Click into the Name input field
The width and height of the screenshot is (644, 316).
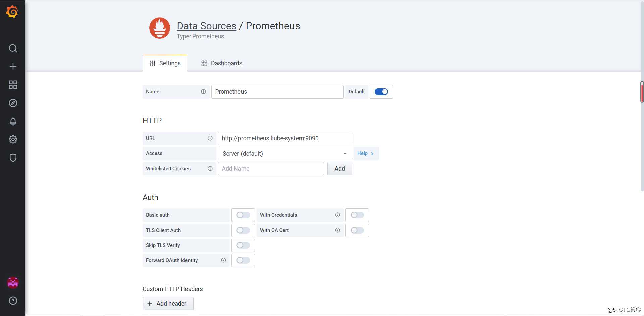click(277, 92)
